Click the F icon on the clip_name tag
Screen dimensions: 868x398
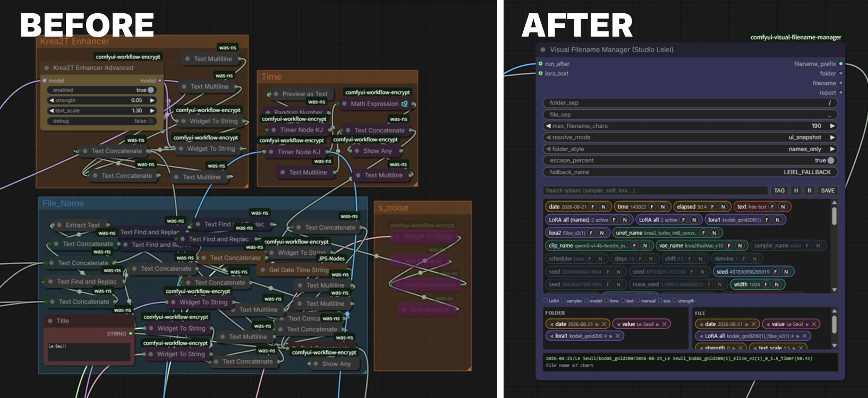634,246
